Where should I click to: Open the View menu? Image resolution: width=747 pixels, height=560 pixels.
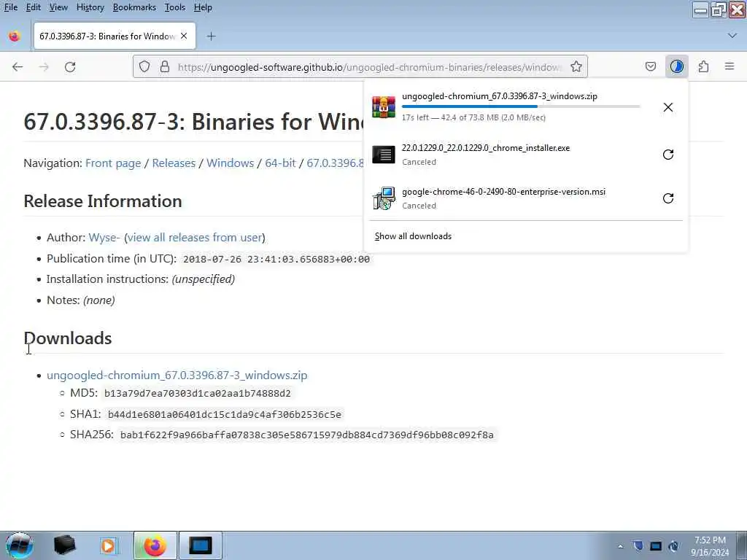coord(58,7)
